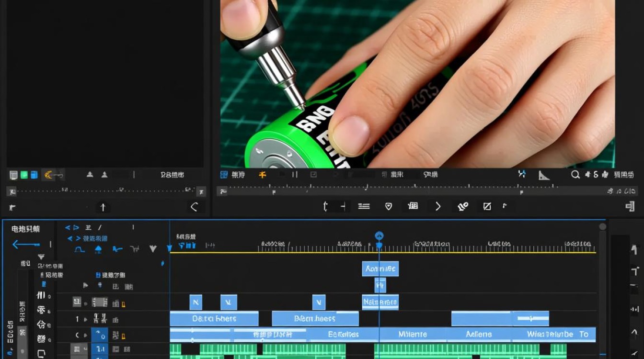Click the mark-in bracket icon in transport bar
Image resolution: width=644 pixels, height=359 pixels.
(x=326, y=206)
